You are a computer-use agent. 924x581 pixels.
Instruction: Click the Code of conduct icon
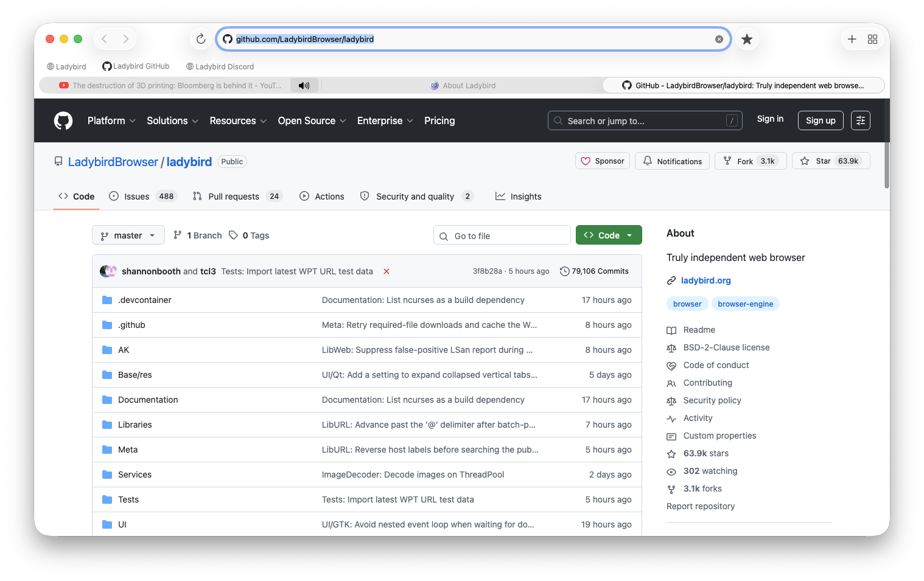(671, 366)
